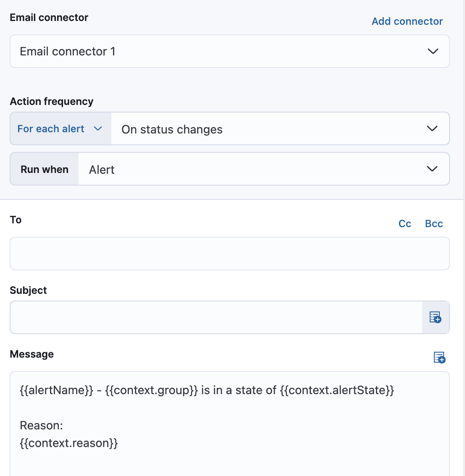
Task: Click the Run when label
Action: coord(44,169)
